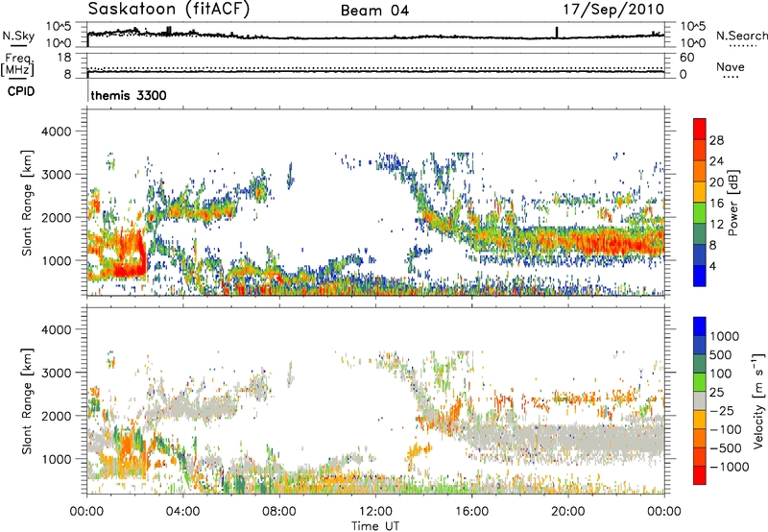Pick the grey segment of Velocity colorbar

700,400
